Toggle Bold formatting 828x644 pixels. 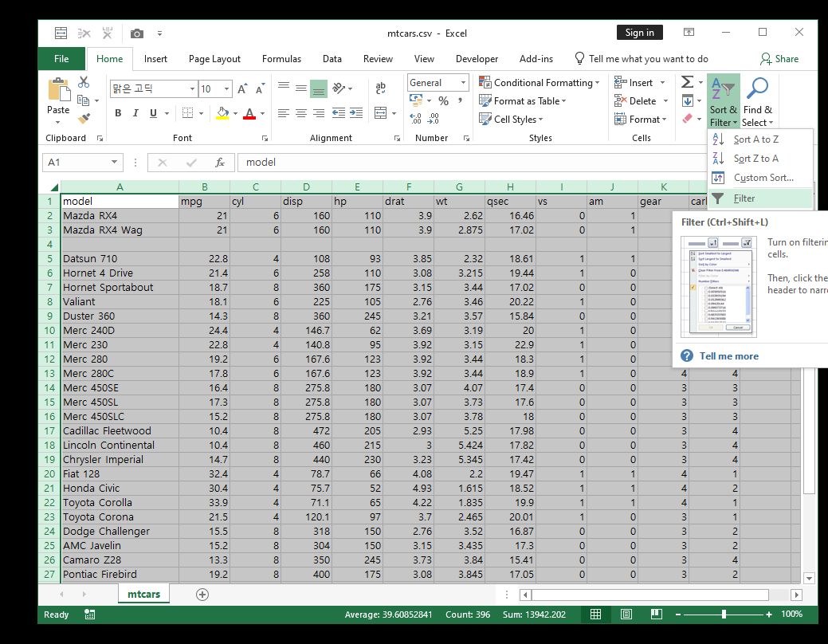point(118,113)
